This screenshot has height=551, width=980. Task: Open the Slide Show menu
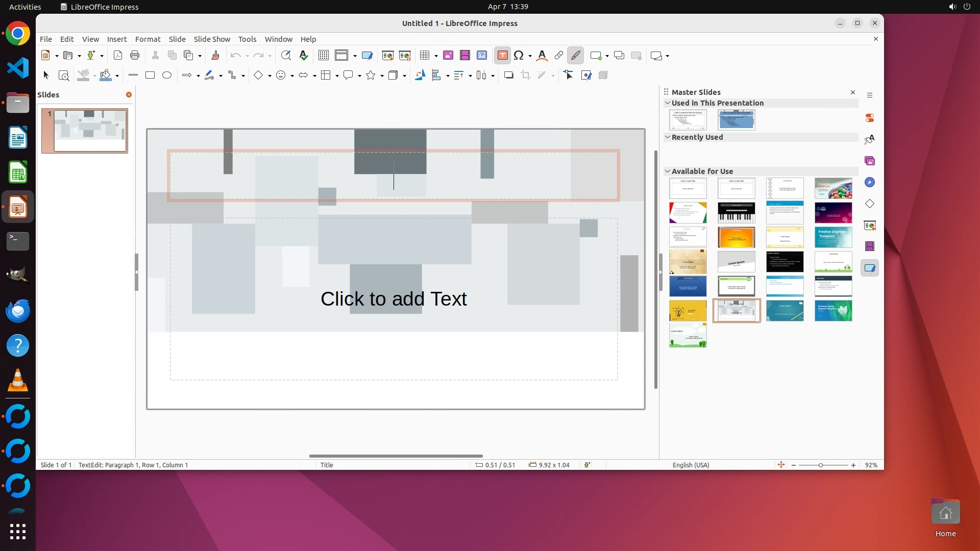[212, 39]
